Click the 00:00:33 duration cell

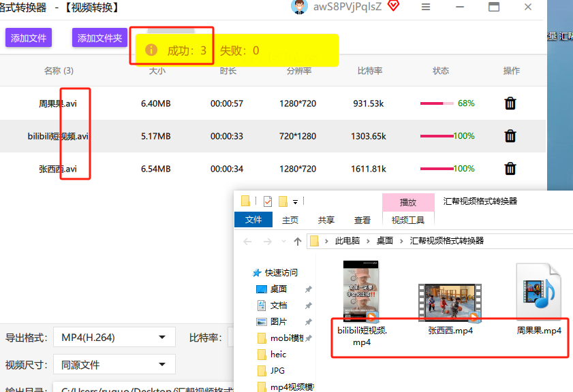pos(227,136)
